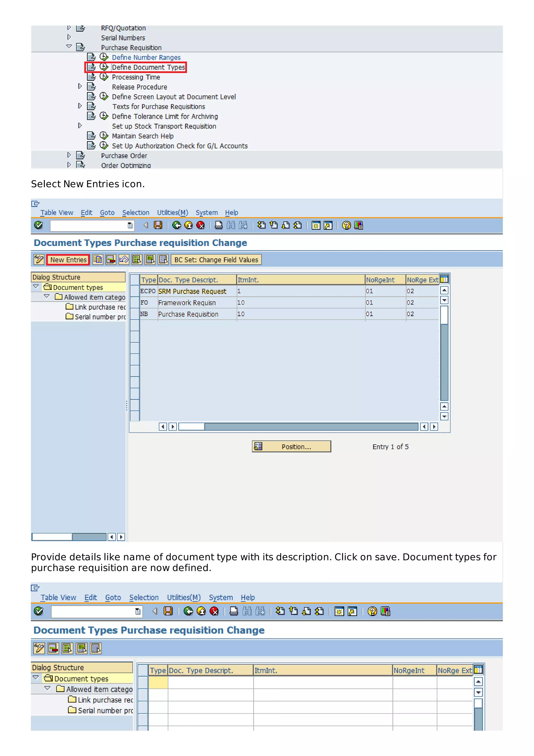
Task: Open Utilities(M) menu in upper SAP screen
Action: pyautogui.click(x=172, y=213)
